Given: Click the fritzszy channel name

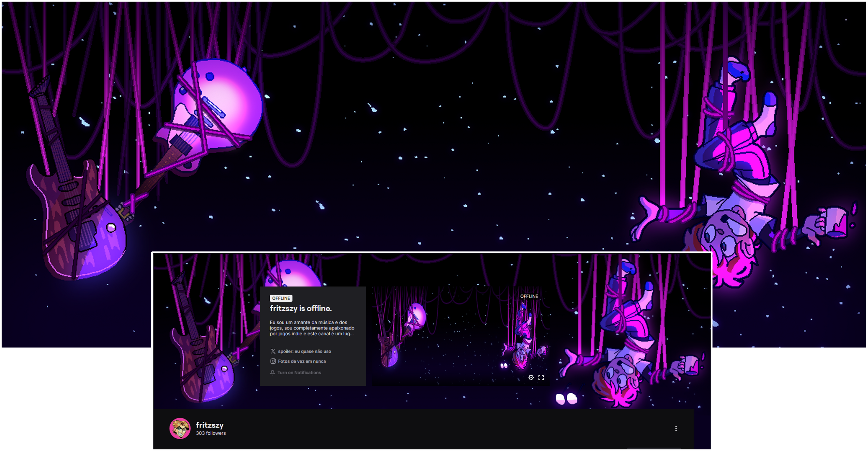Looking at the screenshot, I should click(209, 425).
